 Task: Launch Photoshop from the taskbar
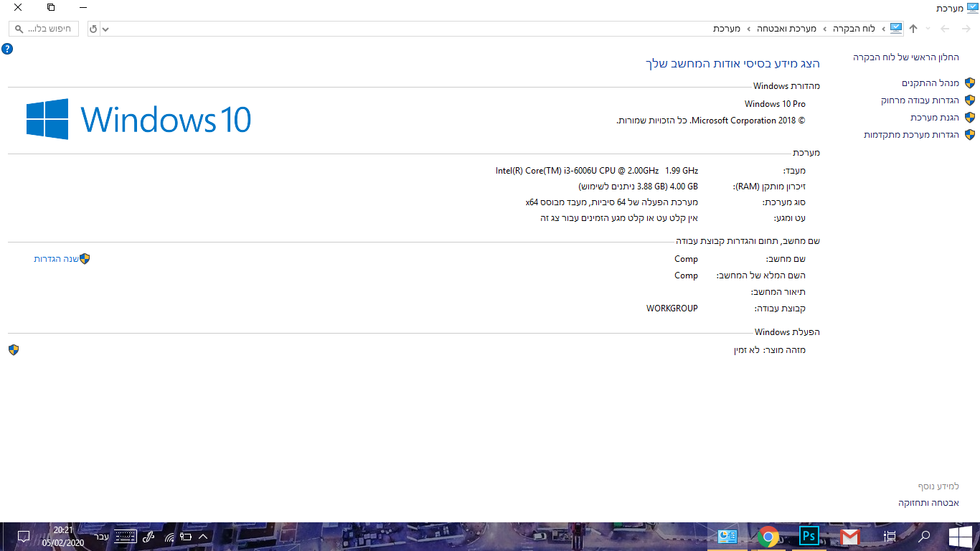[x=809, y=537]
